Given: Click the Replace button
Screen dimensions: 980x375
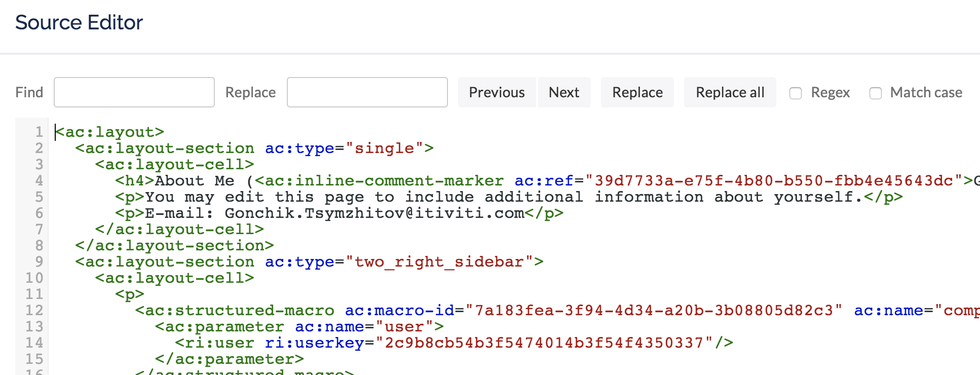Looking at the screenshot, I should [637, 92].
